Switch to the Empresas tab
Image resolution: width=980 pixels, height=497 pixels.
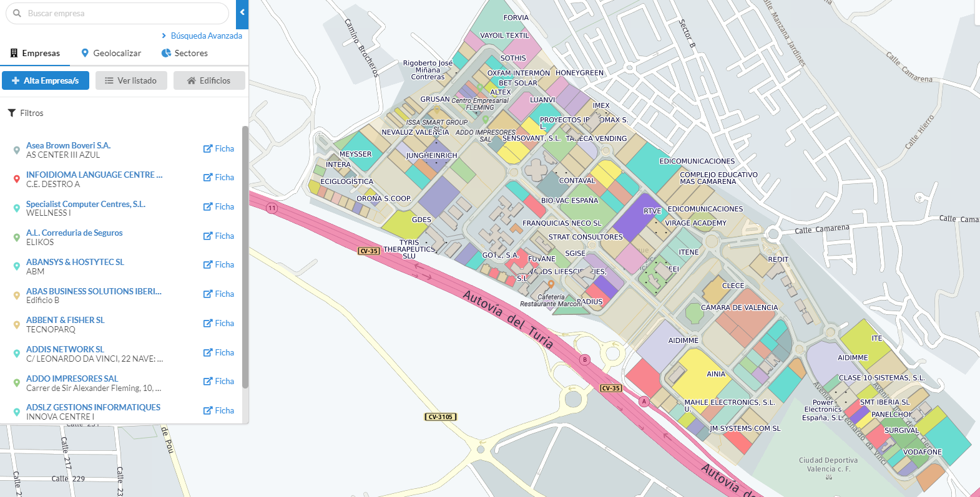tap(36, 53)
